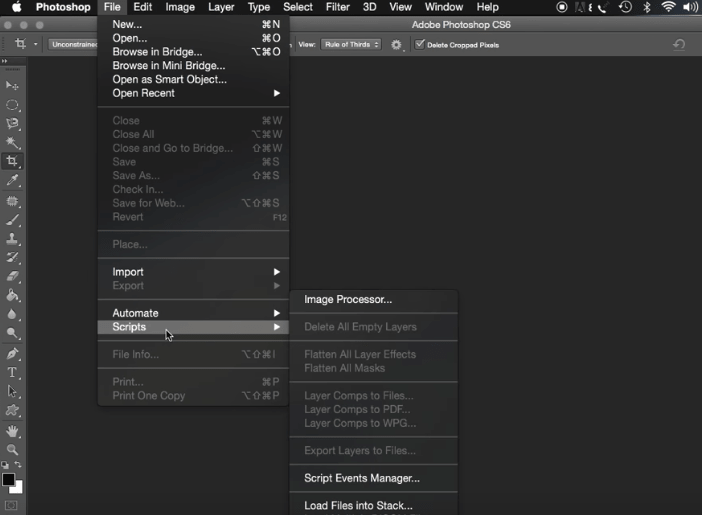Open the crop settings gear menu
Viewport: 702px width, 515px height.
(x=397, y=45)
